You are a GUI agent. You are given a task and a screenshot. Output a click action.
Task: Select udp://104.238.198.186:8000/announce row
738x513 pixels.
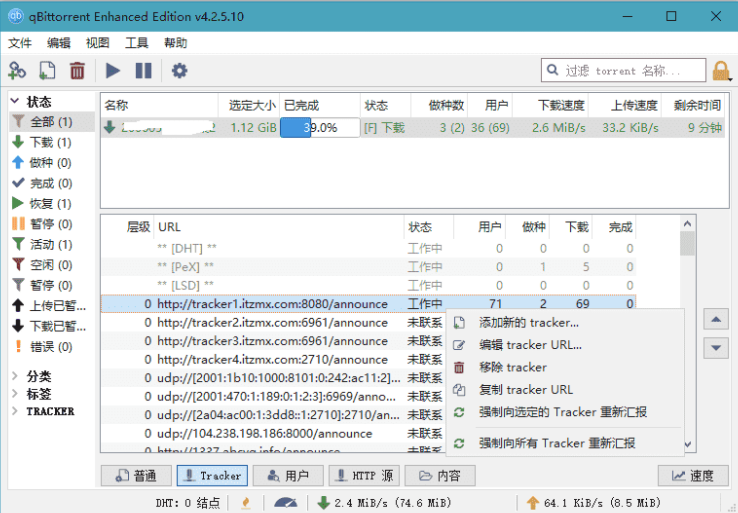pos(273,433)
